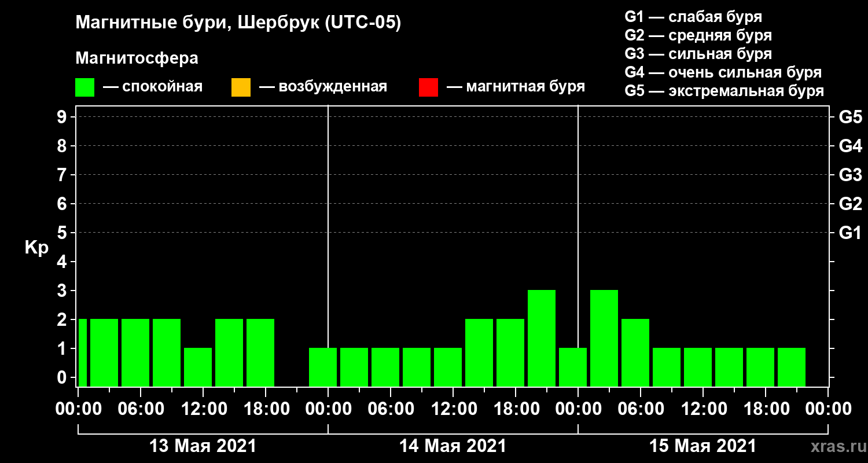This screenshot has height=463, width=868.
Task: Click the Kp 1 bar near 12:00 on 13 May
Action: (198, 367)
